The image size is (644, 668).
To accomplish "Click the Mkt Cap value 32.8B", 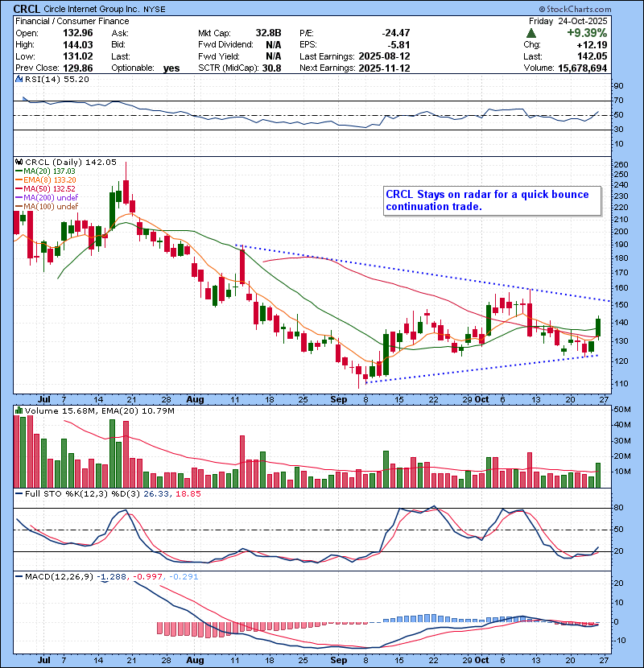I will pos(268,33).
